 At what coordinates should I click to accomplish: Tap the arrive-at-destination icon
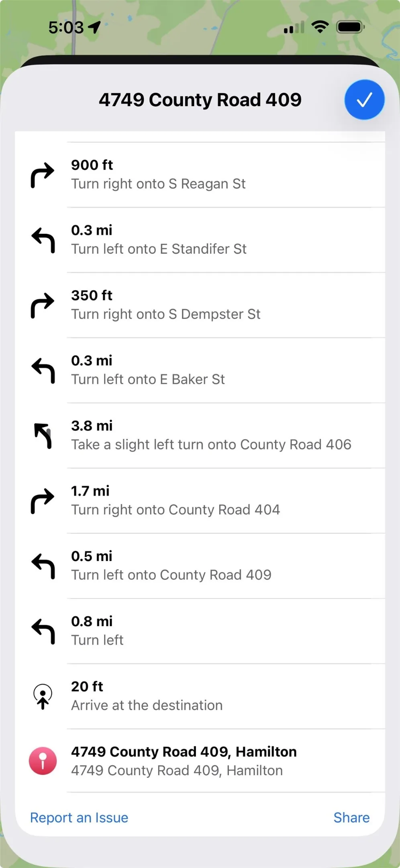coord(43,696)
